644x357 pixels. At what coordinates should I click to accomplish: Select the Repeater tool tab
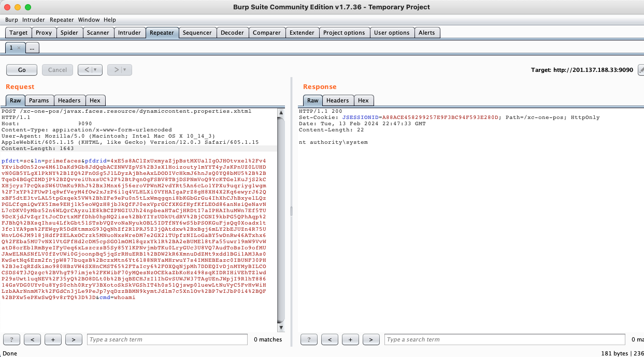[162, 33]
